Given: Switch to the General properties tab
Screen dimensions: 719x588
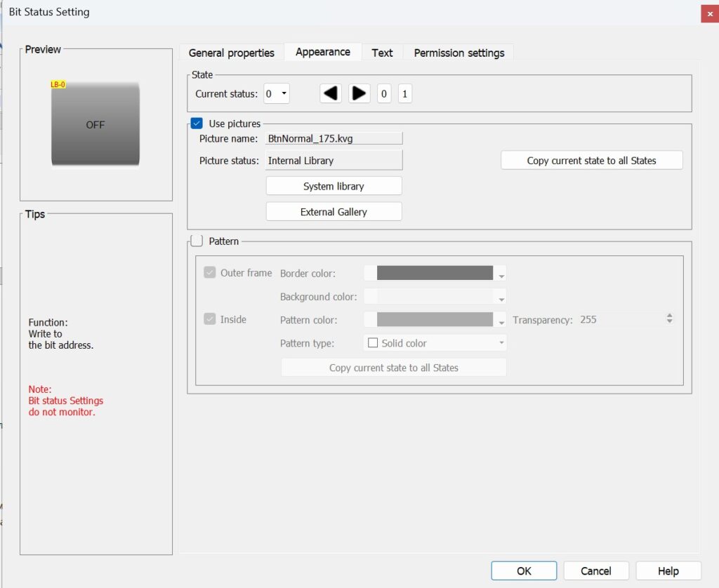Looking at the screenshot, I should [232, 53].
